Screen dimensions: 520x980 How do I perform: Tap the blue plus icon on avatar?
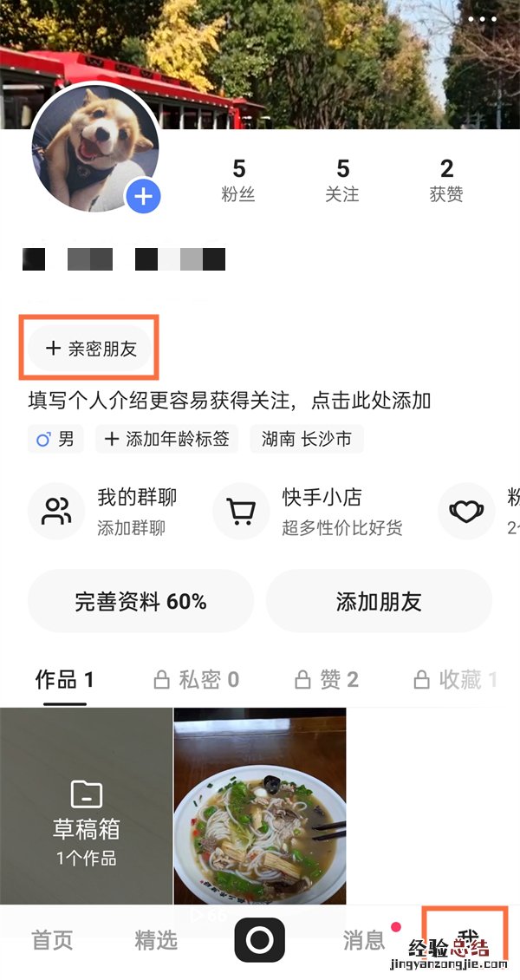144,196
